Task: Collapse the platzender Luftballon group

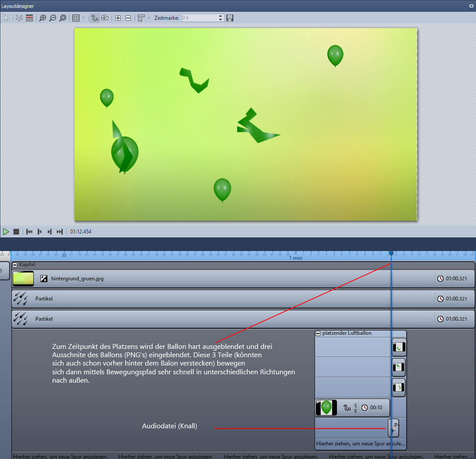Action: 319,333
